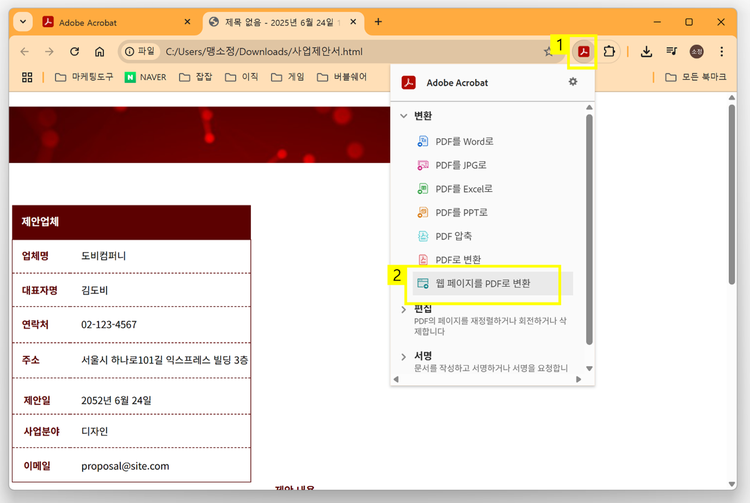Open the browser downloads icon
Viewport: 750px width, 503px height.
click(646, 52)
